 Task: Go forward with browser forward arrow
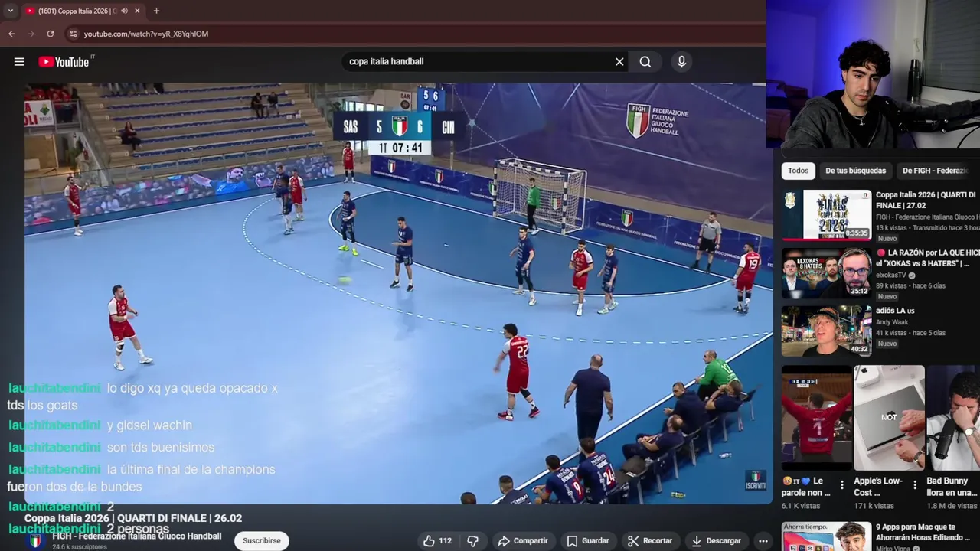click(x=31, y=34)
